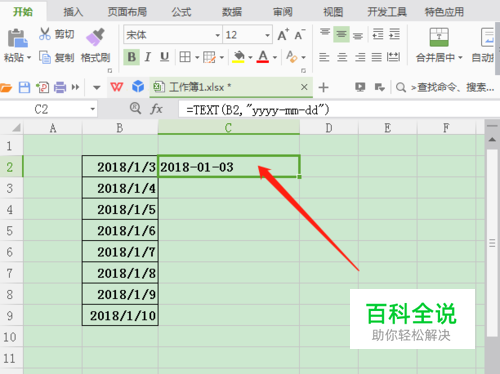Apply fill color with paint bucket
The image size is (500, 374).
click(x=239, y=57)
